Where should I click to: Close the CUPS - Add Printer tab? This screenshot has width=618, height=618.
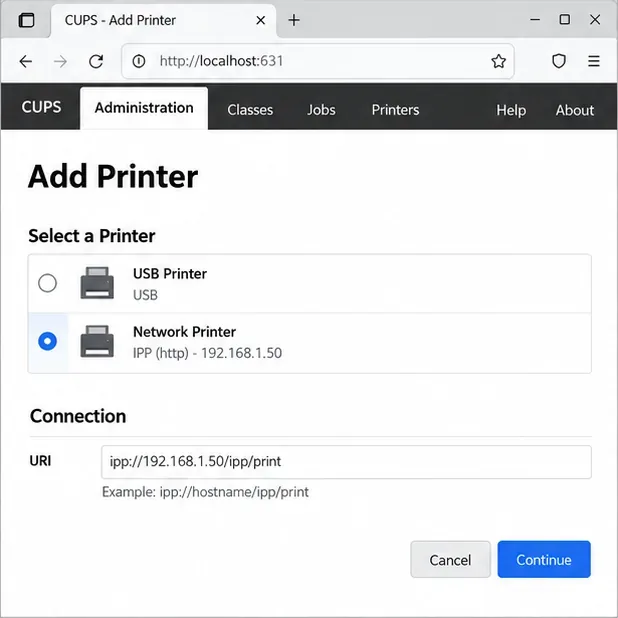[x=261, y=20]
